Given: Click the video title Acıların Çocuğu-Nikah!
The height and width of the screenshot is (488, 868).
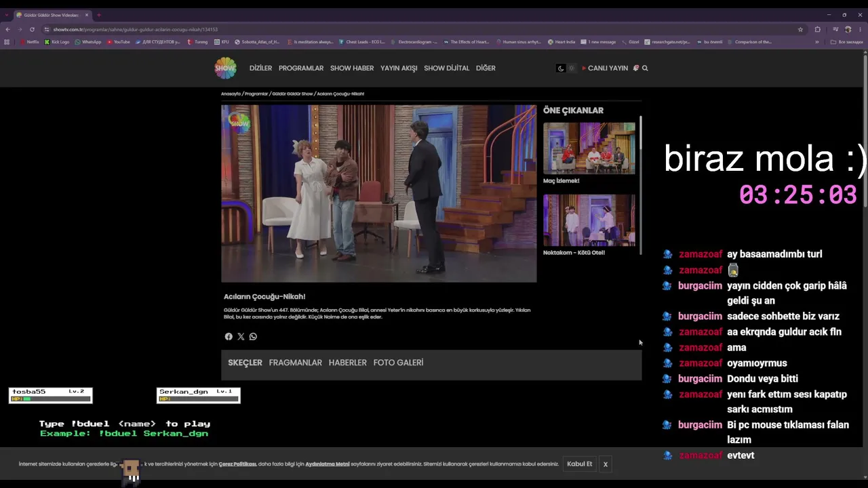Looking at the screenshot, I should pos(264,297).
